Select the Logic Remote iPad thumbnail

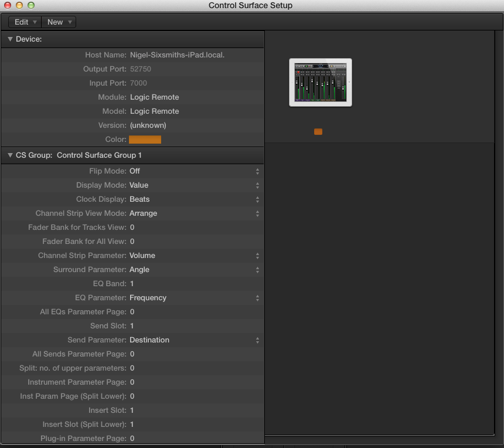[x=321, y=82]
